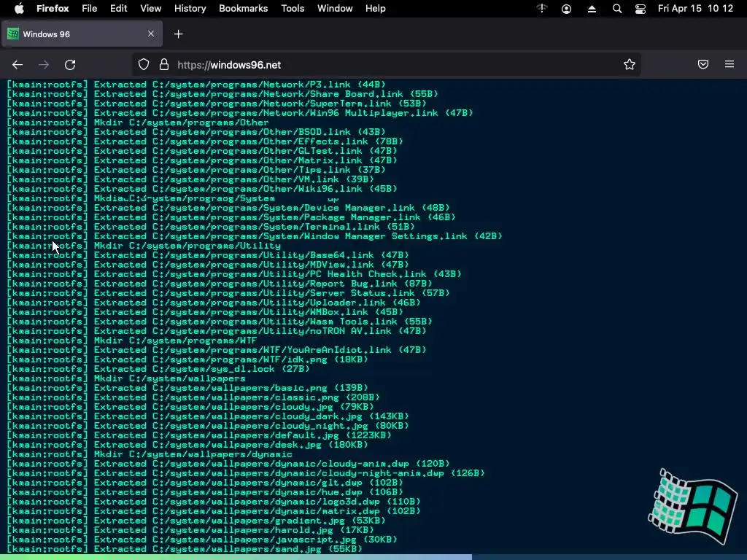
Task: Click the Matrix.link log line
Action: [x=202, y=160]
